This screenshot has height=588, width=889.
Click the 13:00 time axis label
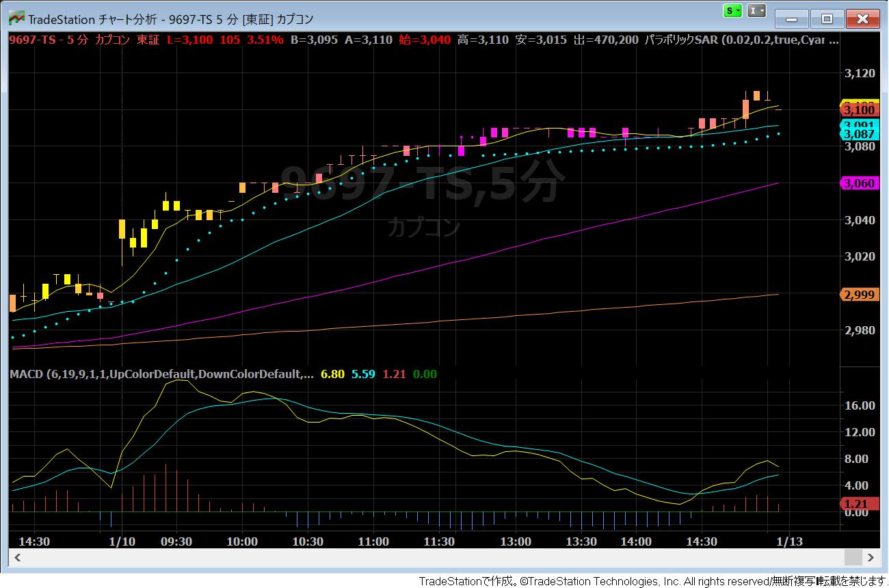coord(516,542)
